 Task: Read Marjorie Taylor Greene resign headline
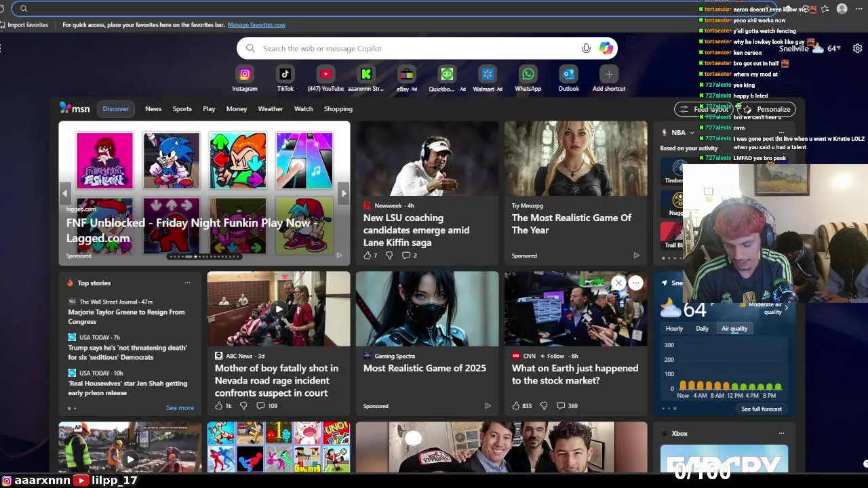pos(126,317)
